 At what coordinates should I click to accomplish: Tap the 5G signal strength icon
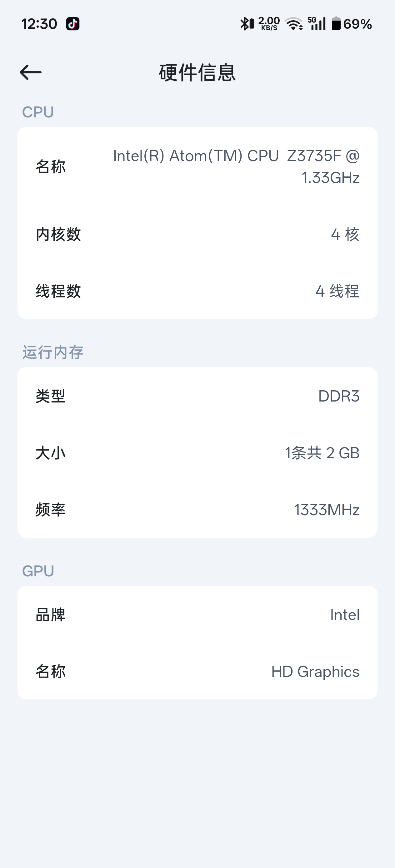coord(317,24)
